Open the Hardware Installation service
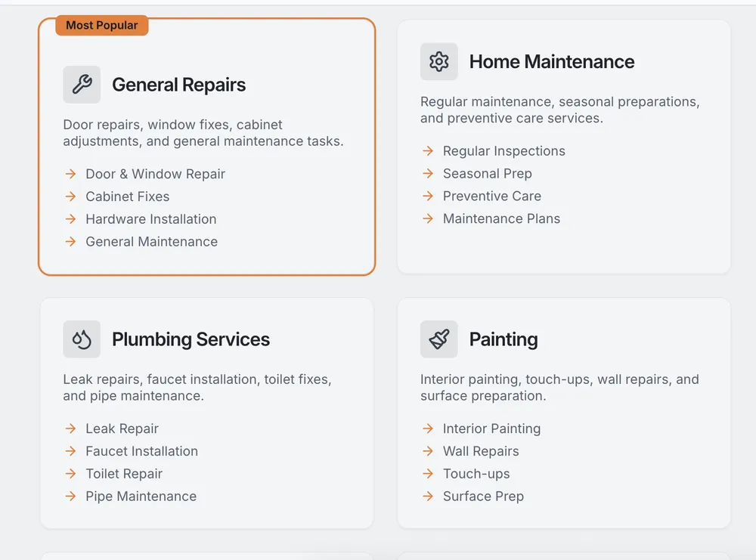The height and width of the screenshot is (560, 756). 150,219
